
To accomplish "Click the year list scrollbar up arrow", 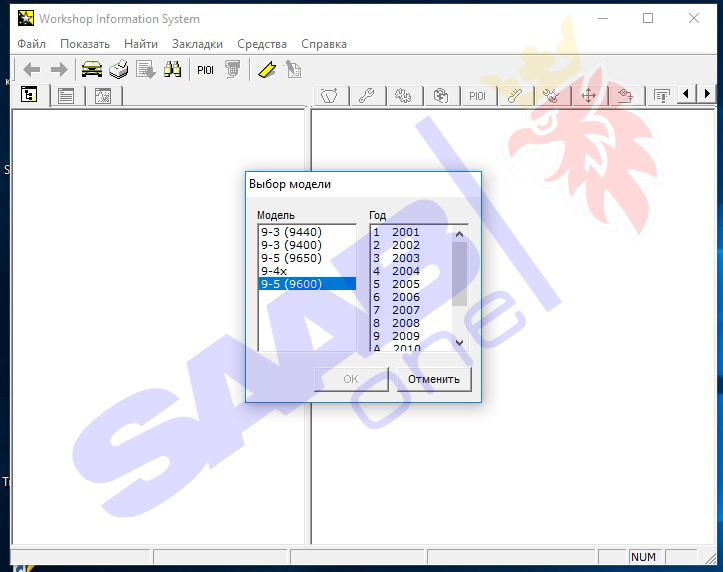I will tap(460, 234).
